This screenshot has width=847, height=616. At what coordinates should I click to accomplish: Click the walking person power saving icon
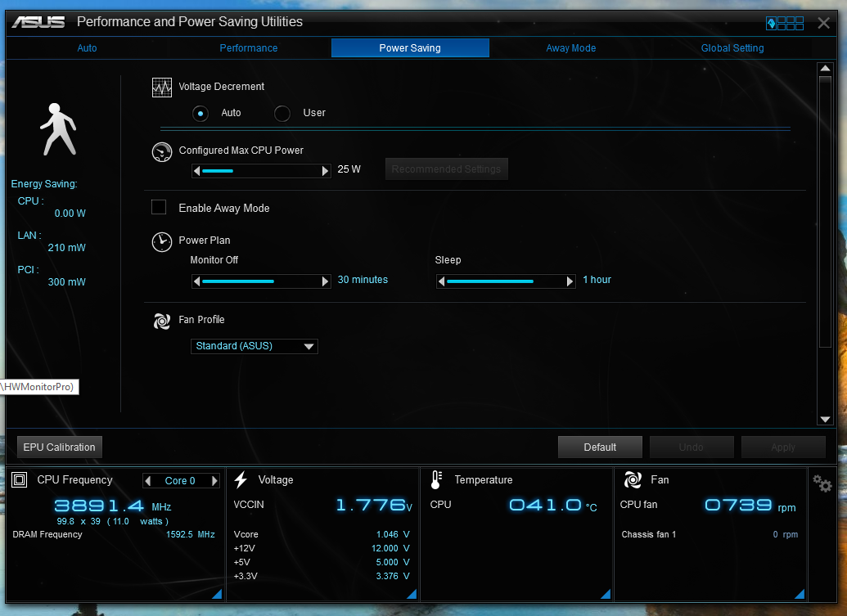point(58,129)
